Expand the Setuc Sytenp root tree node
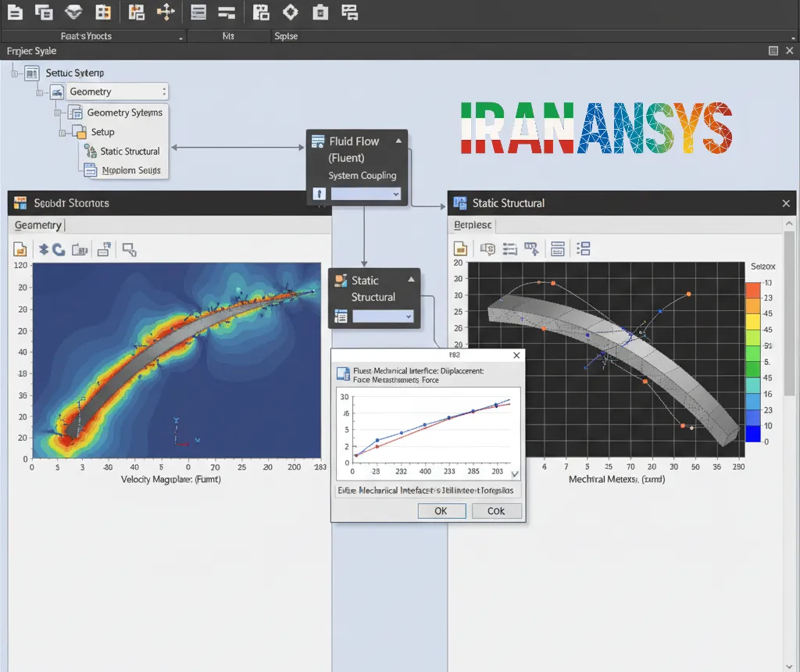Viewport: 800px width, 672px height. tap(16, 73)
